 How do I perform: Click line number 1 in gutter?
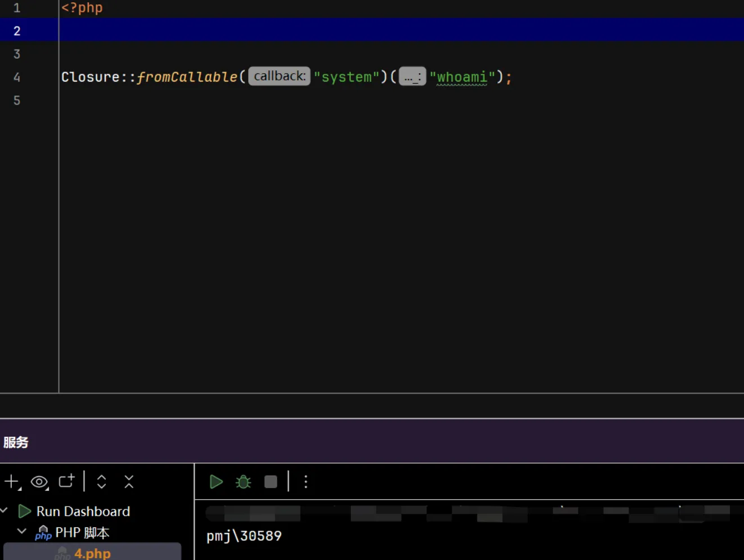click(x=17, y=8)
